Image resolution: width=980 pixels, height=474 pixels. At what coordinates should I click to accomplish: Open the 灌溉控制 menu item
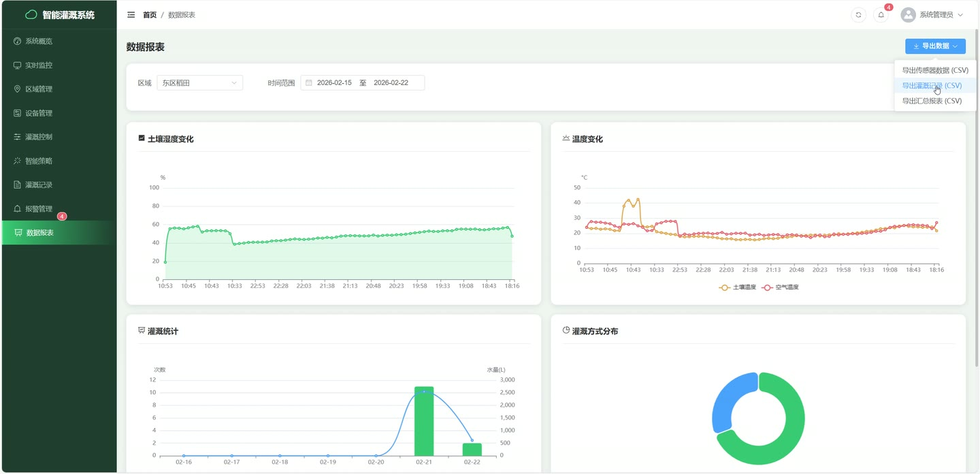point(59,137)
